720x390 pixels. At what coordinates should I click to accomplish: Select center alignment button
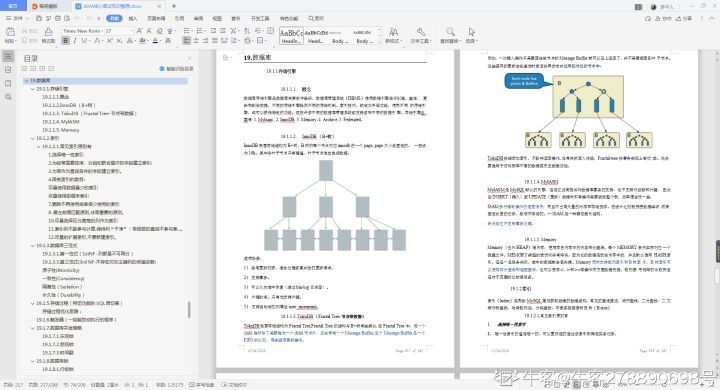click(x=196, y=41)
